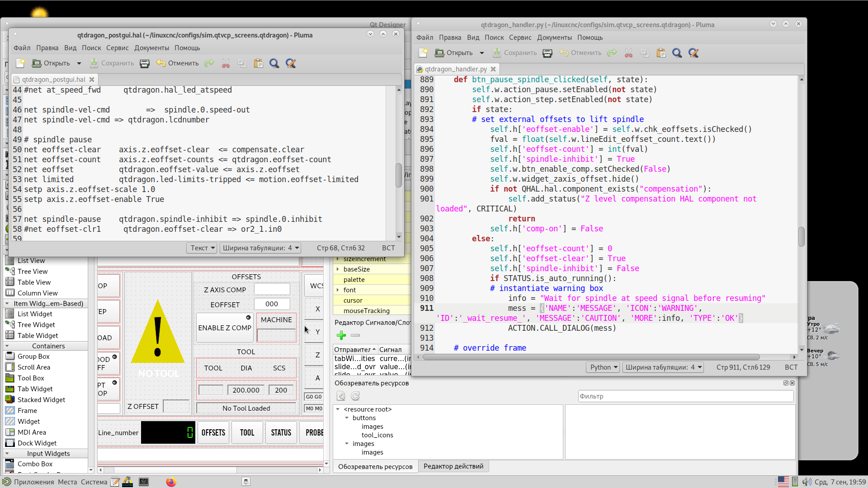The width and height of the screenshot is (868, 488).
Task: Select Tab Widget in widget box
Action: 35,389
